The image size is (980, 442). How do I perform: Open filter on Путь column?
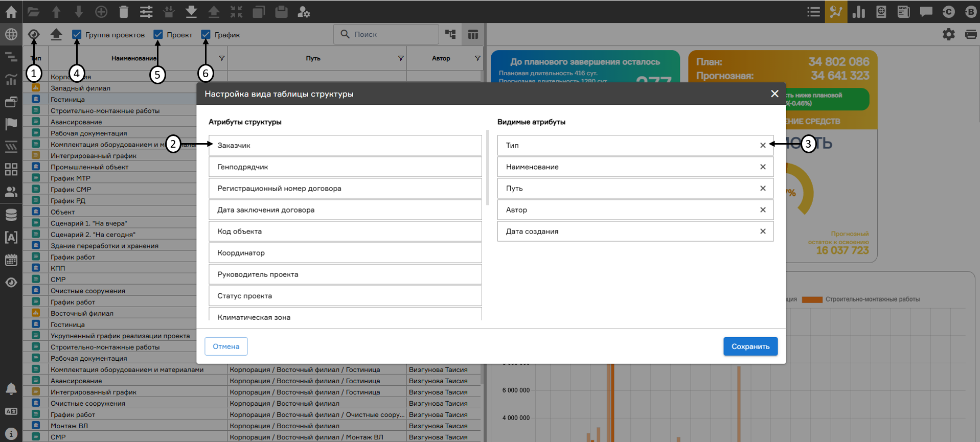[x=401, y=58]
